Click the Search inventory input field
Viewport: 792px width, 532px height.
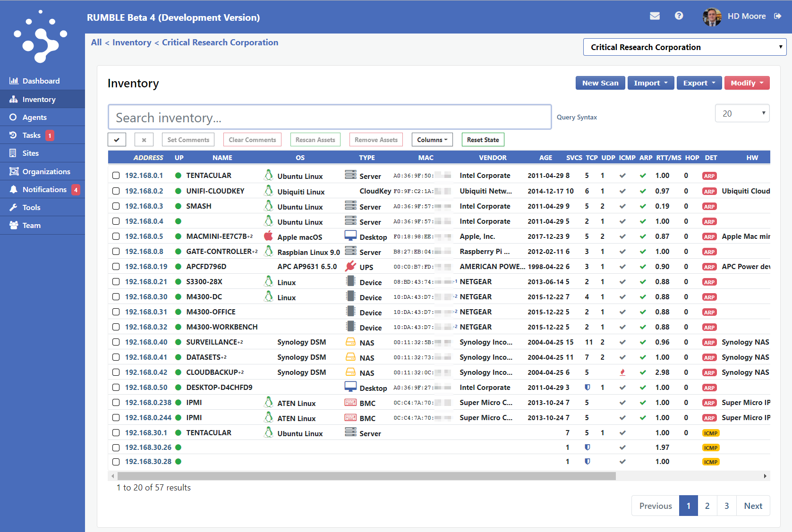(x=330, y=117)
